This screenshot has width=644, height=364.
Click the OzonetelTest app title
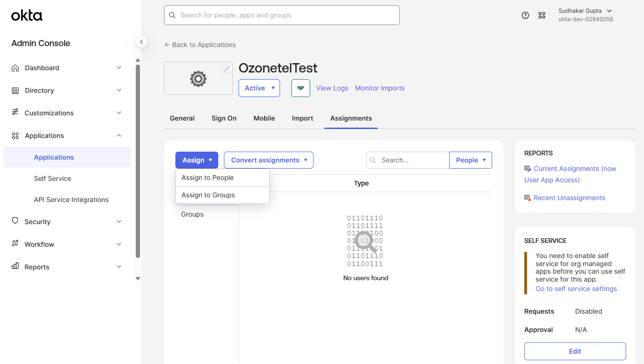coord(278,68)
